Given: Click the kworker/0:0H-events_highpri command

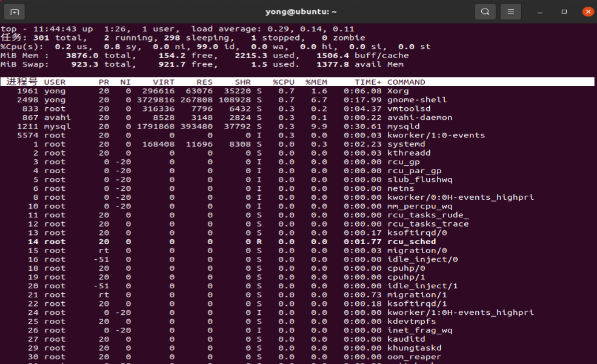Looking at the screenshot, I should click(x=461, y=197).
